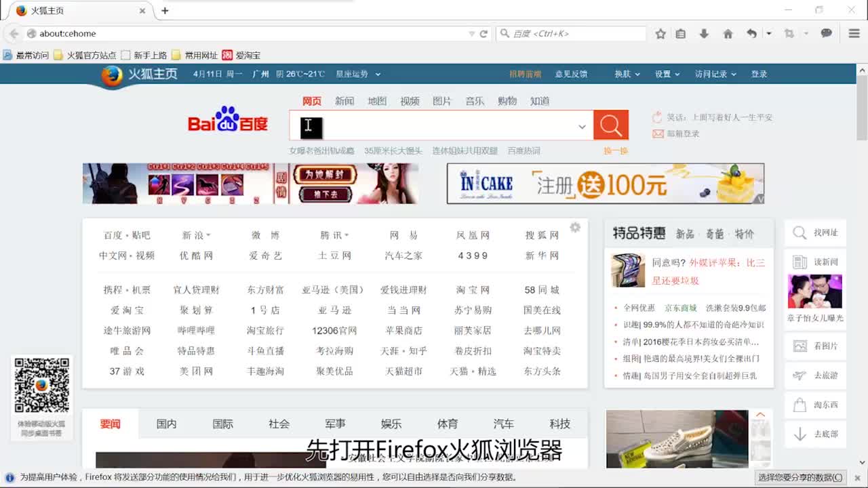Open 意见反馈 feedback link
Viewport: 868px width, 488px height.
tap(571, 74)
